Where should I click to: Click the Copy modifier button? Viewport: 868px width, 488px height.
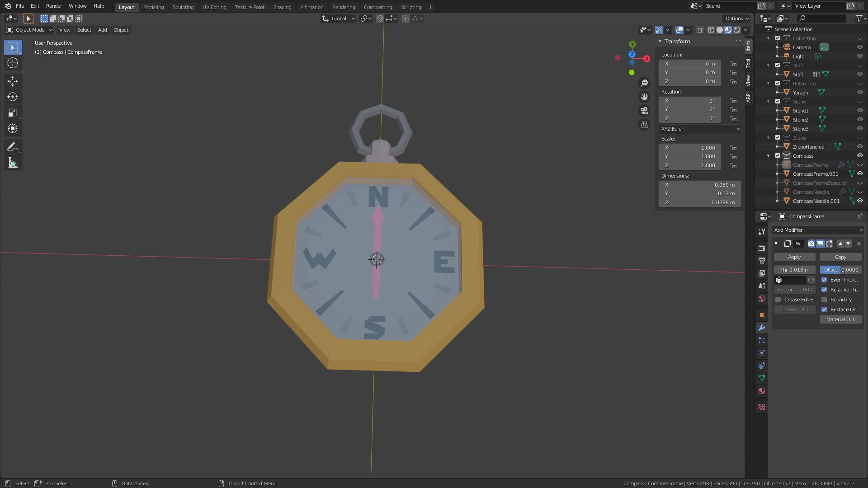tap(840, 257)
